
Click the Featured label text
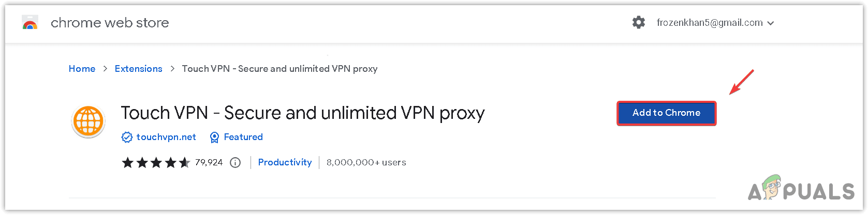click(243, 137)
